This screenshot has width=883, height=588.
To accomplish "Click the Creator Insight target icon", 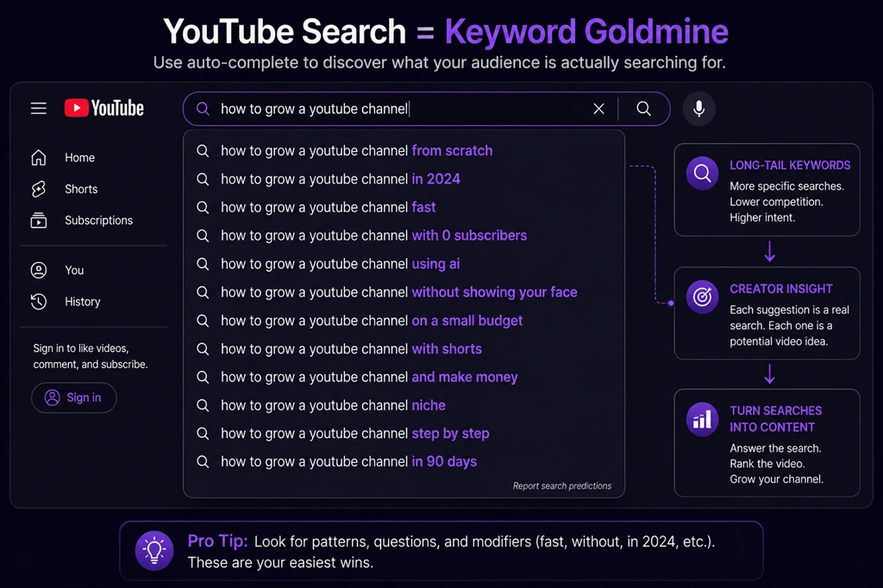I will (702, 297).
